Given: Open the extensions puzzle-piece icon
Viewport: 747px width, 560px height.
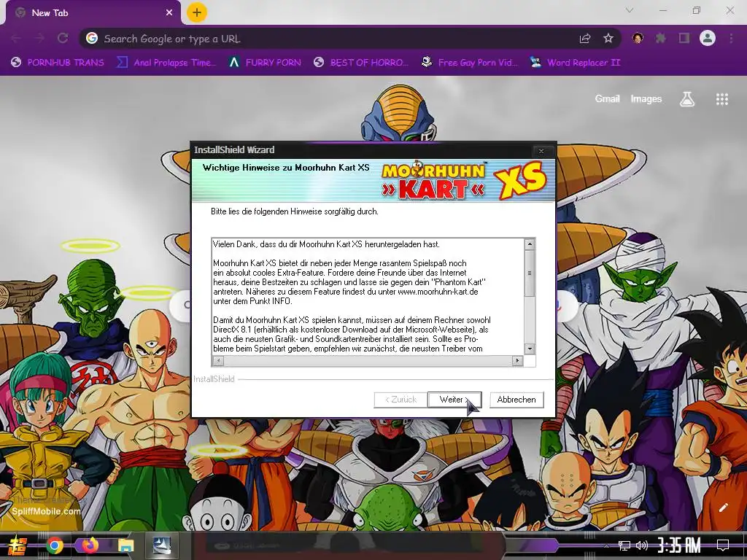Looking at the screenshot, I should click(x=660, y=38).
